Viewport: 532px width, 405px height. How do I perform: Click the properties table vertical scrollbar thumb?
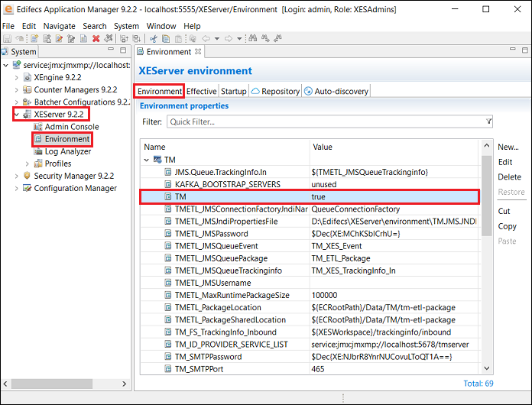[487, 195]
